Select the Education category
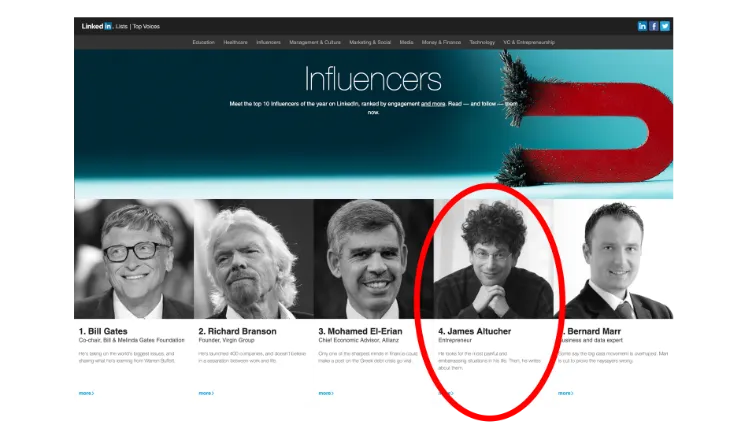The width and height of the screenshot is (756, 425). pyautogui.click(x=203, y=42)
